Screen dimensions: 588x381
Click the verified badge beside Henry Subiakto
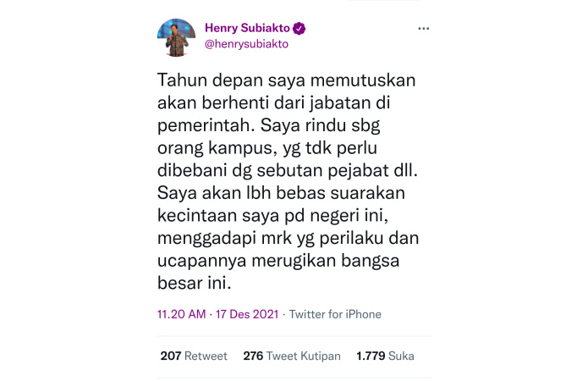299,29
